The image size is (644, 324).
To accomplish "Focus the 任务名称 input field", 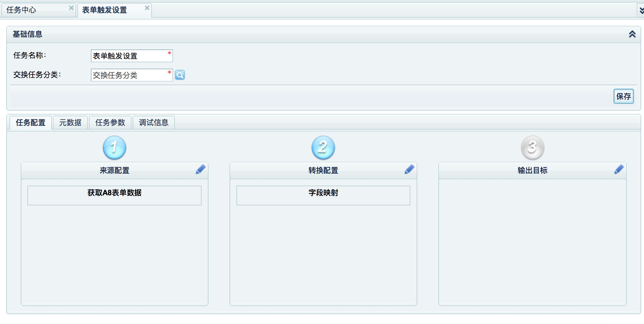I will [x=132, y=56].
